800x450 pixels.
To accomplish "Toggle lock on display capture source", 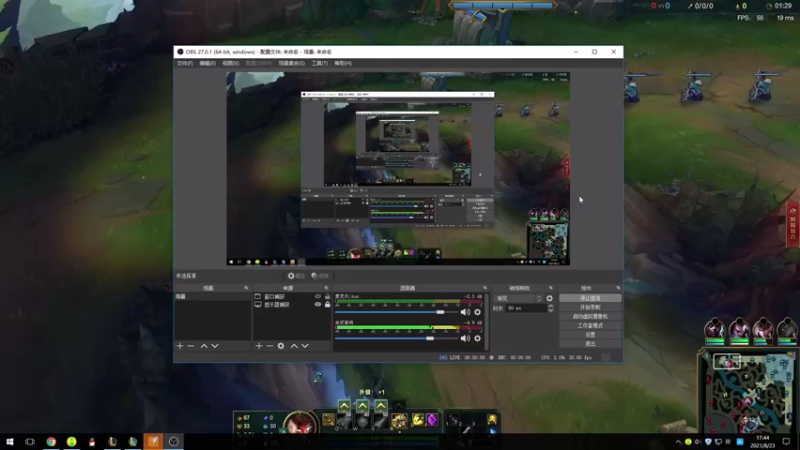I will (x=328, y=305).
